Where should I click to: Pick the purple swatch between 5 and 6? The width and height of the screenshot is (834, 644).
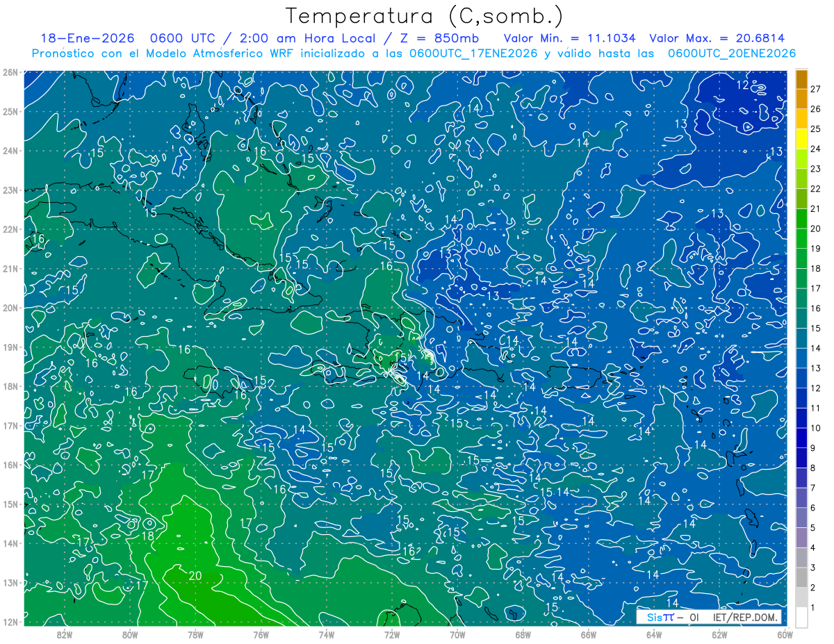[x=801, y=518]
